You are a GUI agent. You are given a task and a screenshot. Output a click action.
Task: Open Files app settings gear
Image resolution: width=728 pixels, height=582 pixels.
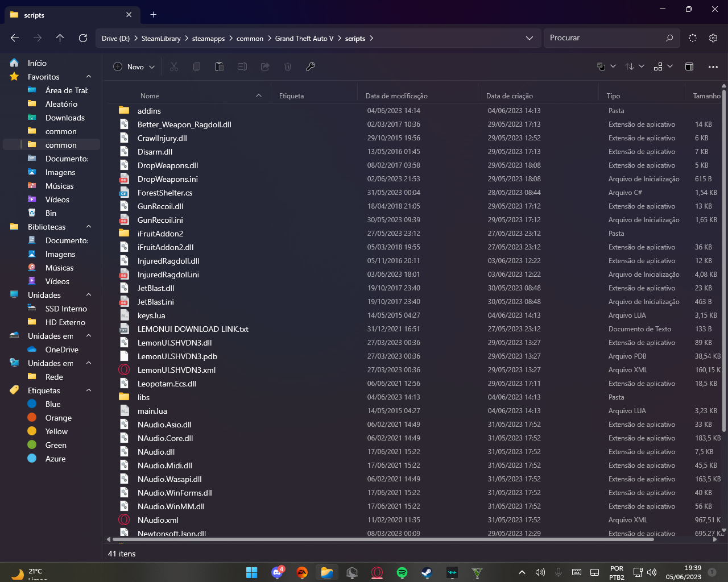(713, 38)
